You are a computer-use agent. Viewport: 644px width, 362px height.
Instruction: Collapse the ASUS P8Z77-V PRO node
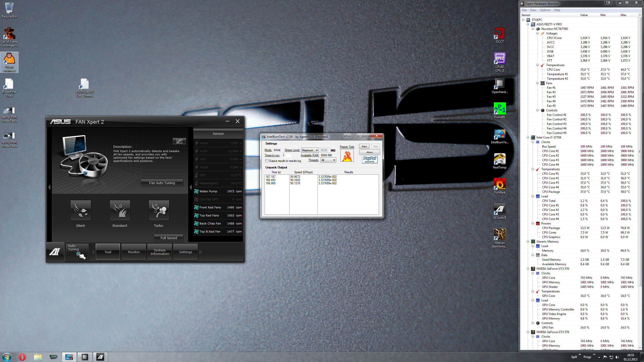(528, 24)
